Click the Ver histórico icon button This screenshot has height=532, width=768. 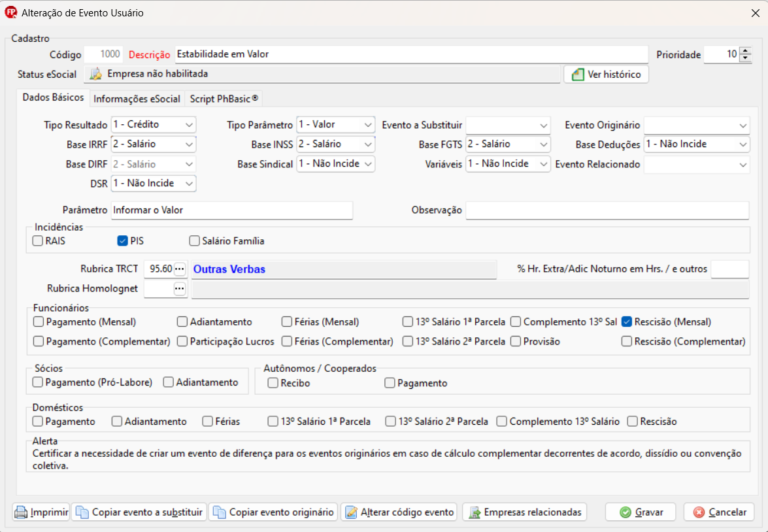tap(606, 75)
